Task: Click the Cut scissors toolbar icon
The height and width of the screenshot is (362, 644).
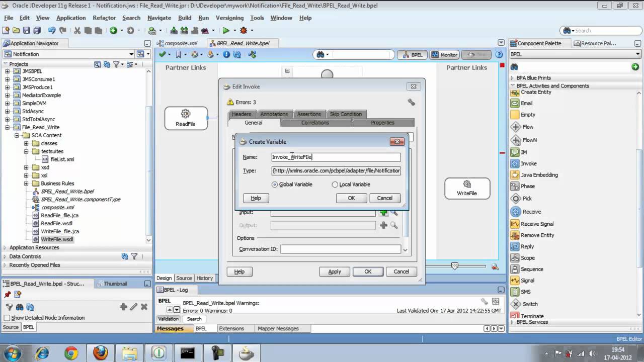Action: [77, 31]
